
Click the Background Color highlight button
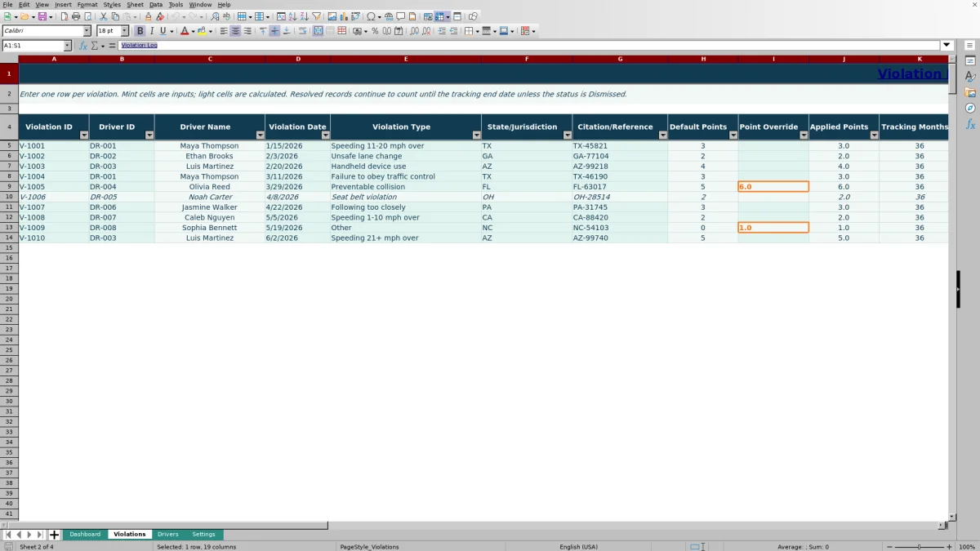pos(201,31)
